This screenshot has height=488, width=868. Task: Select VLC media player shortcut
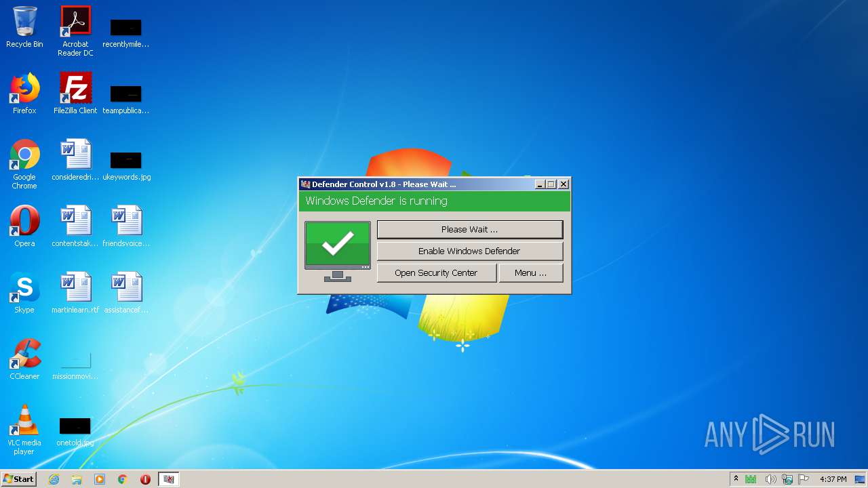click(x=24, y=430)
